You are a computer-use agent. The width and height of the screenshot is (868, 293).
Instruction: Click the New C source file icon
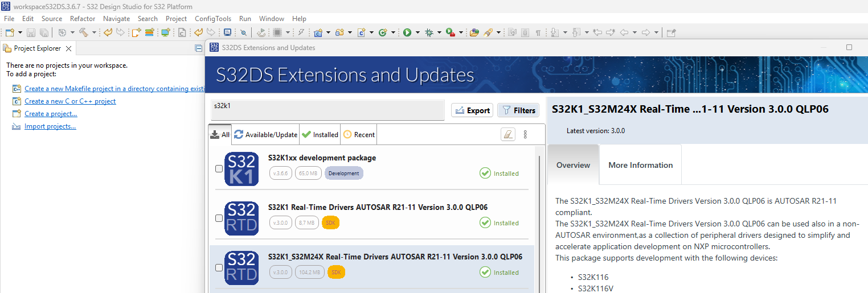(x=361, y=32)
